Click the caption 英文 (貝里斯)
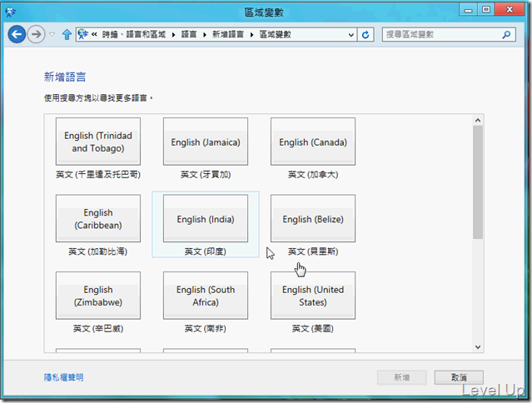This screenshot has height=403, width=532. tap(313, 251)
